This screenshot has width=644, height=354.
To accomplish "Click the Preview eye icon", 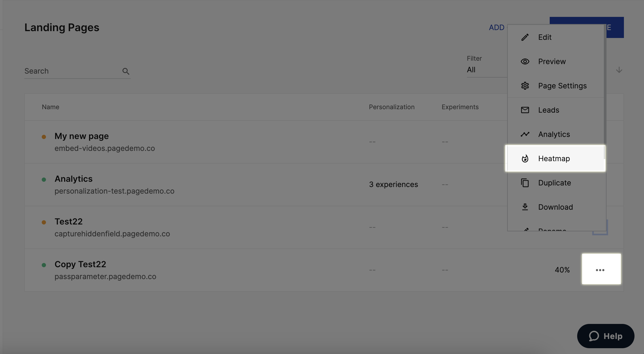I will click(525, 61).
